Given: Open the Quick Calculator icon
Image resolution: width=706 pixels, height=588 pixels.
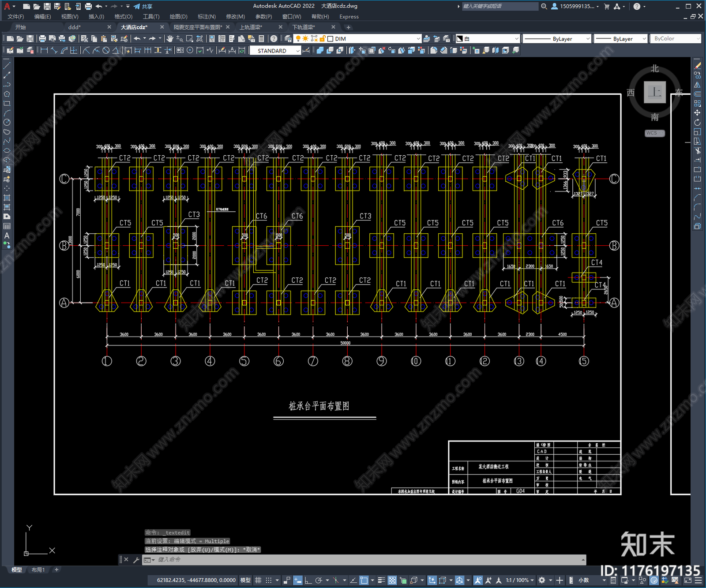Looking at the screenshot, I should 261,39.
